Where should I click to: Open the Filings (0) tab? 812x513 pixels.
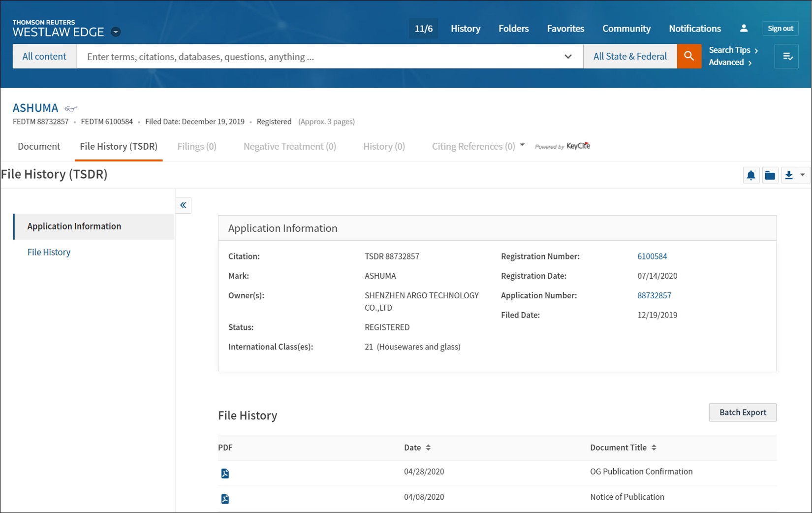pyautogui.click(x=197, y=146)
